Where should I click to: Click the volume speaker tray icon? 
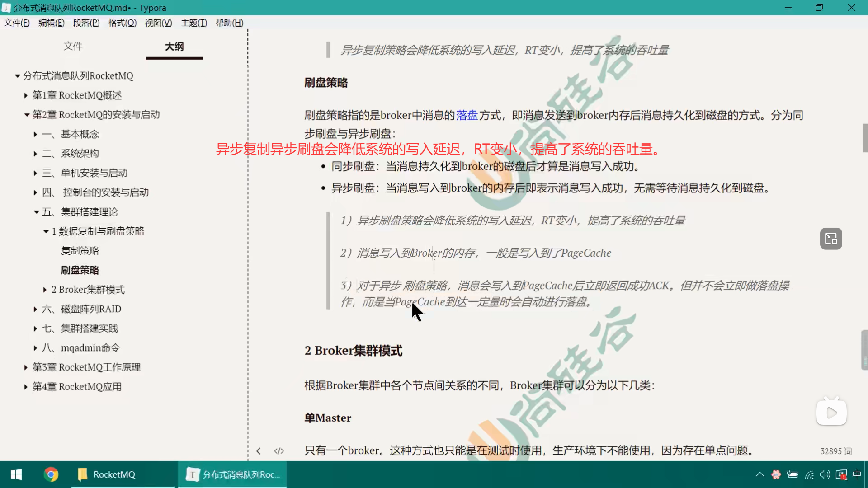pos(825,474)
